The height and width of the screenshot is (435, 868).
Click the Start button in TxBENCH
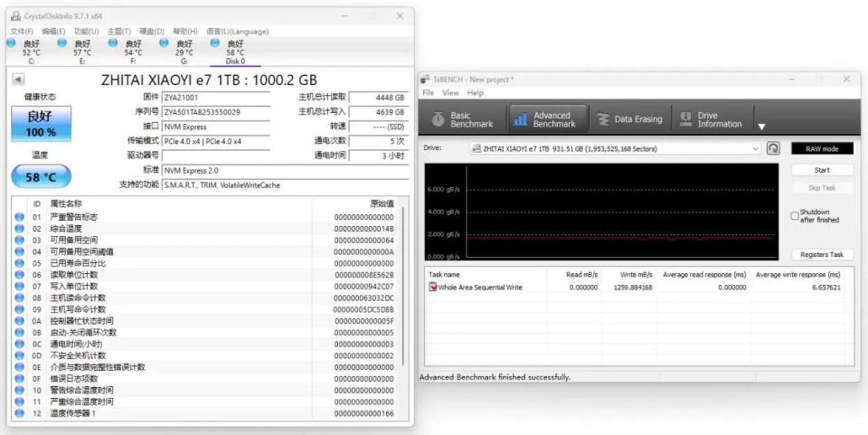tap(822, 170)
